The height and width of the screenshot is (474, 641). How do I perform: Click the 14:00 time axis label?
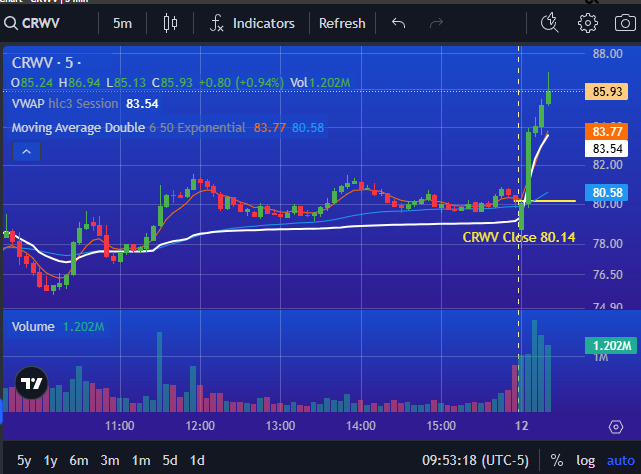(x=361, y=426)
